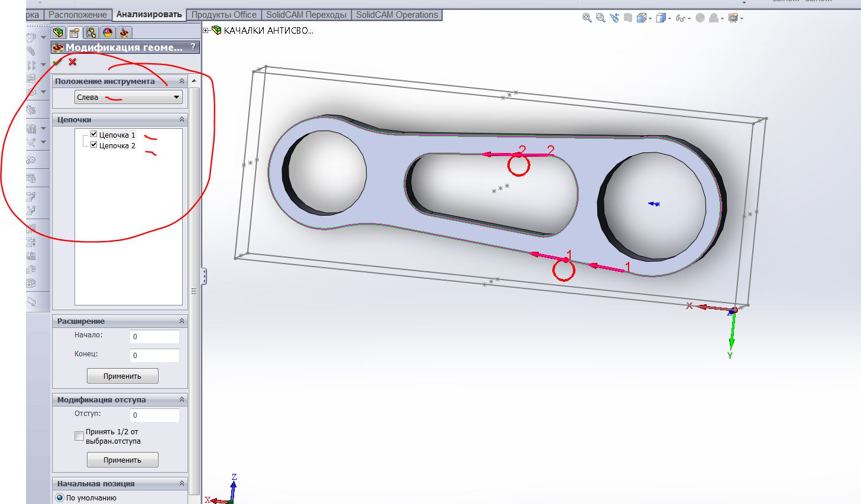Click the Конец input field
The width and height of the screenshot is (861, 504).
click(154, 355)
